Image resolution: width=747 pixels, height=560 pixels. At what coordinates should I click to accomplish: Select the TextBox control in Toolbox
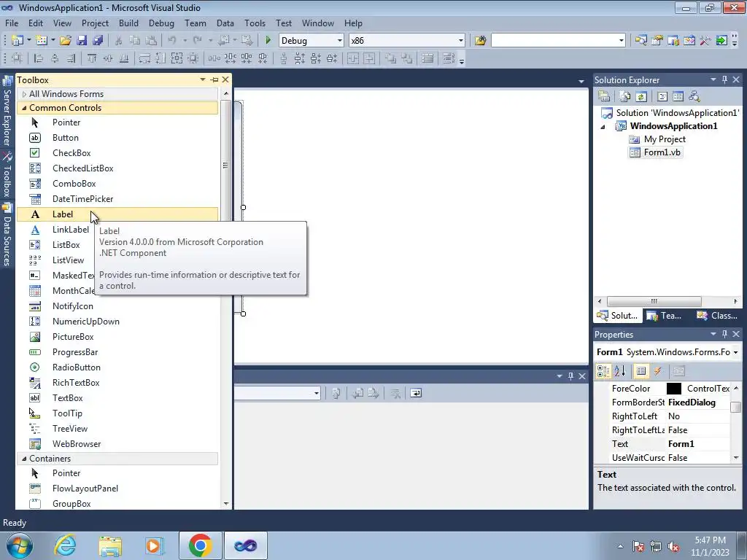click(117, 397)
